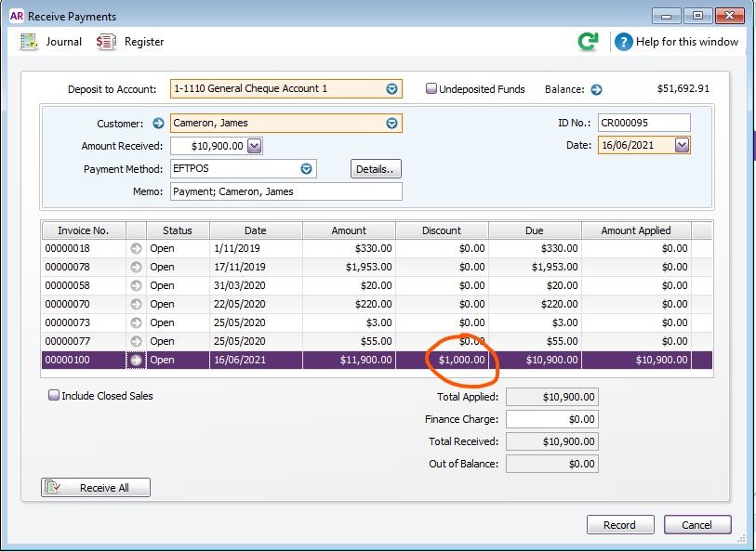Click the Memo text field
The image size is (756, 552).
pyautogui.click(x=285, y=191)
